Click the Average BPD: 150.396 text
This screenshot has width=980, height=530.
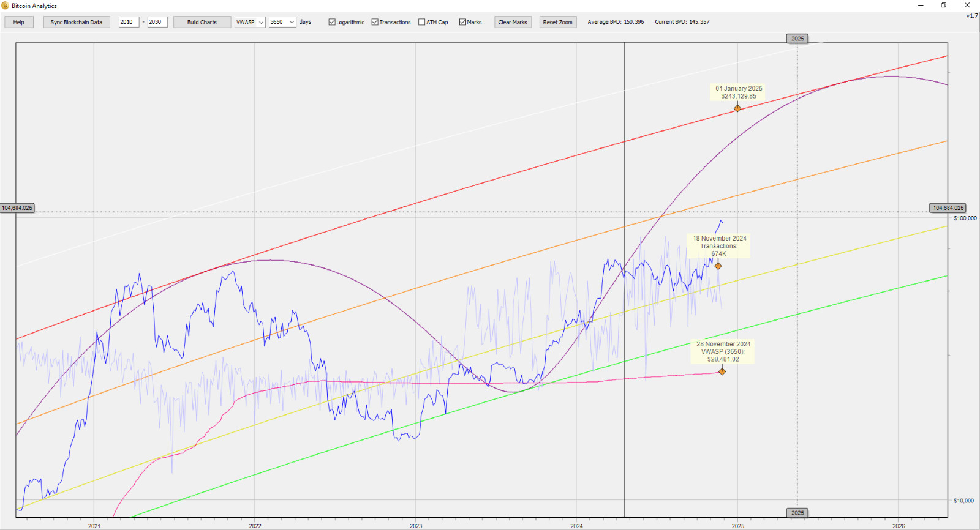[x=616, y=22]
